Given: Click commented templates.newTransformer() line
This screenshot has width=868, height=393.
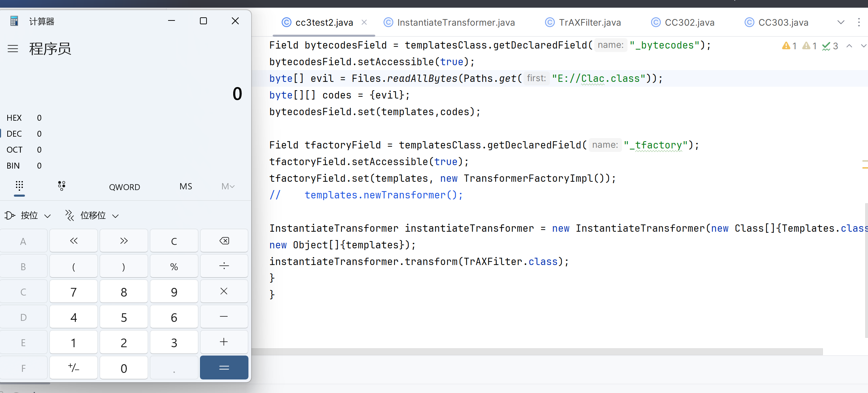Looking at the screenshot, I should 366,195.
